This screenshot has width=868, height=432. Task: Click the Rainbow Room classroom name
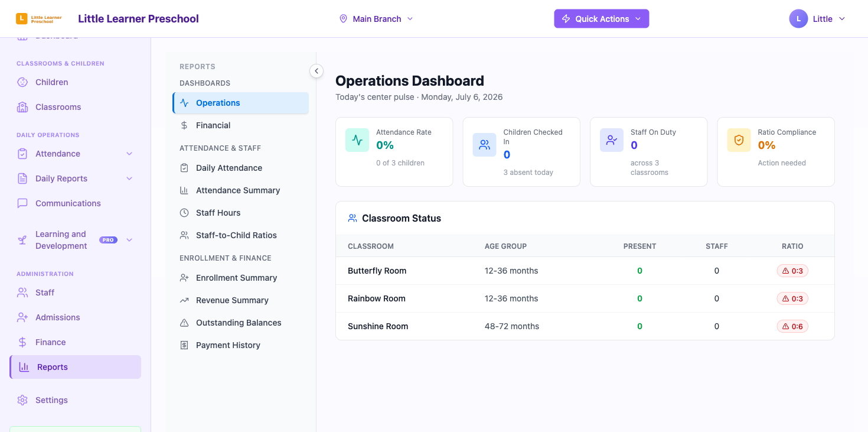point(376,298)
